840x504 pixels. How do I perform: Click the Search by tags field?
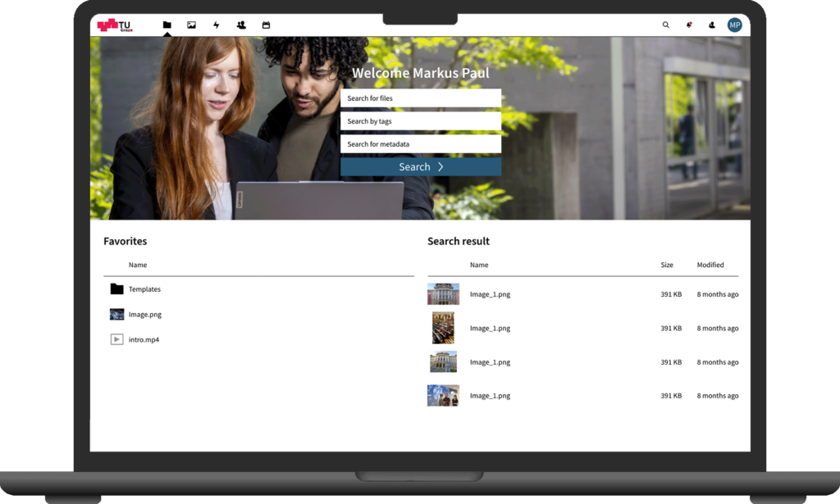coord(421,121)
